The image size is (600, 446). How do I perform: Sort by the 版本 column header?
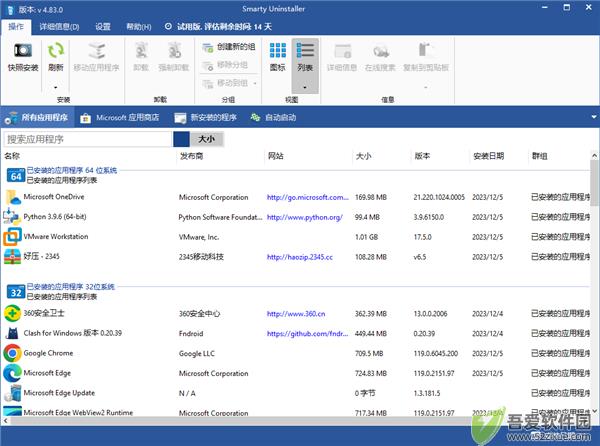coord(422,156)
